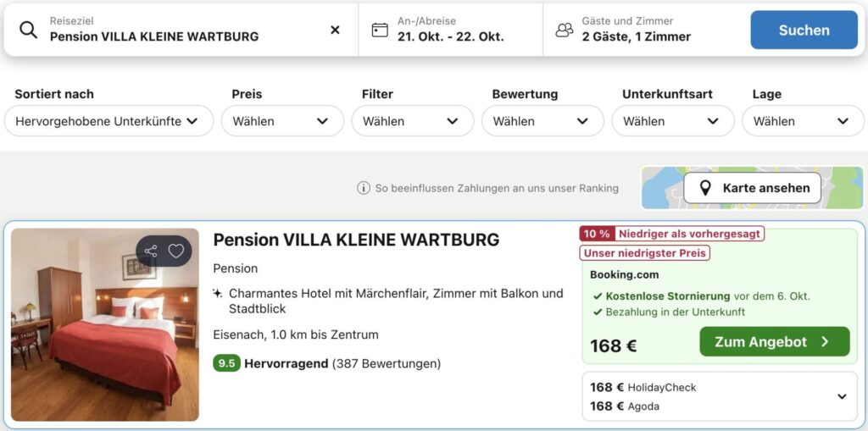Open Pension VILLA KLEINE WARTBURG title link
Screen dimensions: 868x431
(x=356, y=240)
